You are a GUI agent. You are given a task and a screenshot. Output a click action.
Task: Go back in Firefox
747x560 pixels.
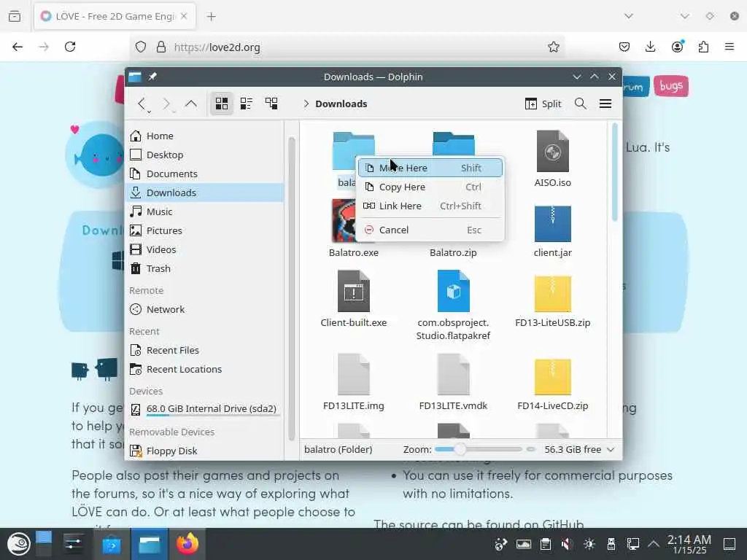pos(18,47)
